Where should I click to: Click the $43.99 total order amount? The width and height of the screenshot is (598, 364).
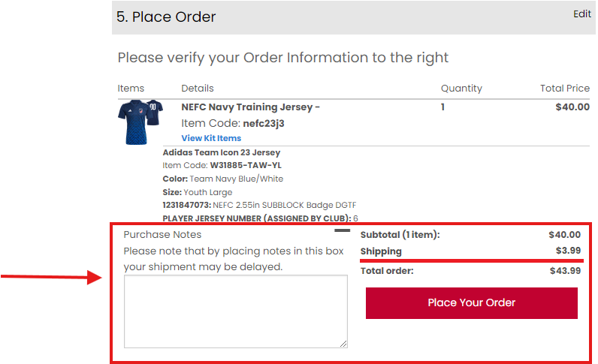point(565,271)
